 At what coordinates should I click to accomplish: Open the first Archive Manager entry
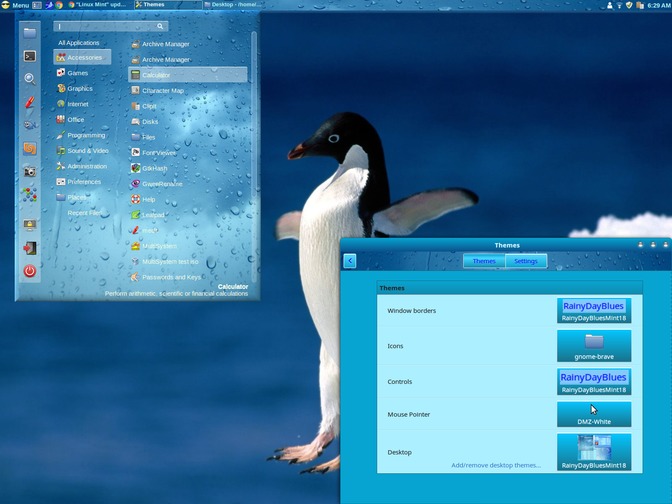188,44
